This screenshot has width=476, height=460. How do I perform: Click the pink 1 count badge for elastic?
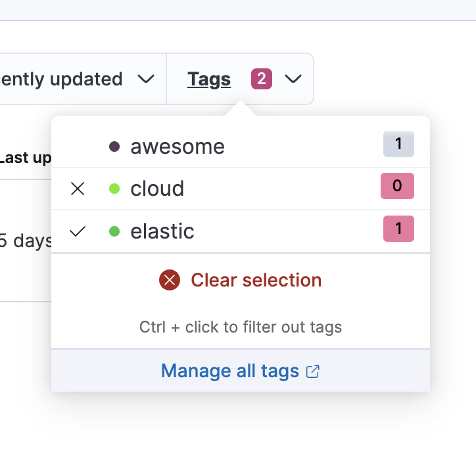click(398, 229)
